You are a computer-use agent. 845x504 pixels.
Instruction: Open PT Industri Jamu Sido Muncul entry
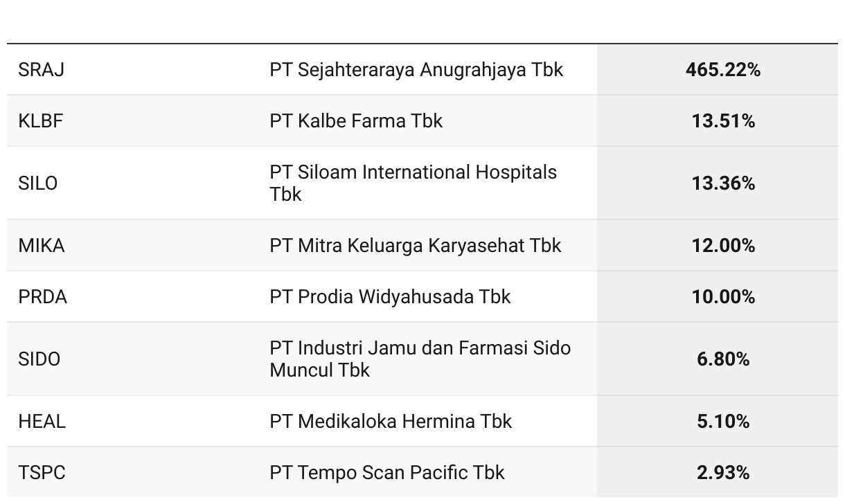420,359
